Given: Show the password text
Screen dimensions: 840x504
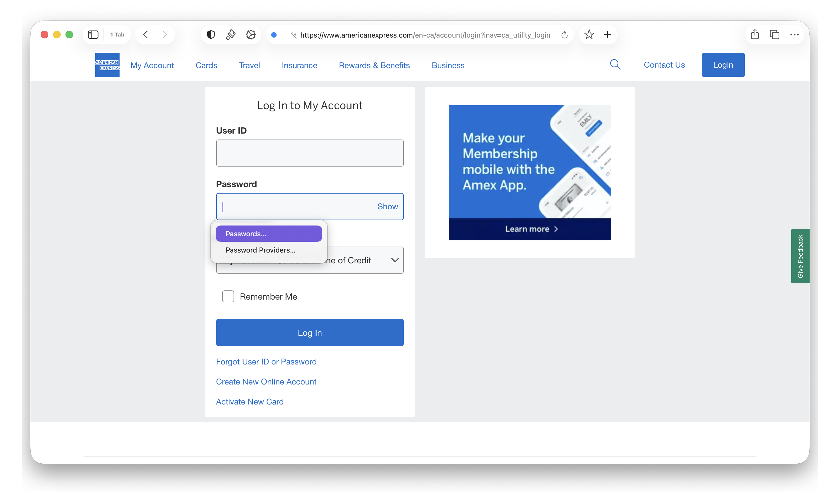Looking at the screenshot, I should [x=387, y=207].
